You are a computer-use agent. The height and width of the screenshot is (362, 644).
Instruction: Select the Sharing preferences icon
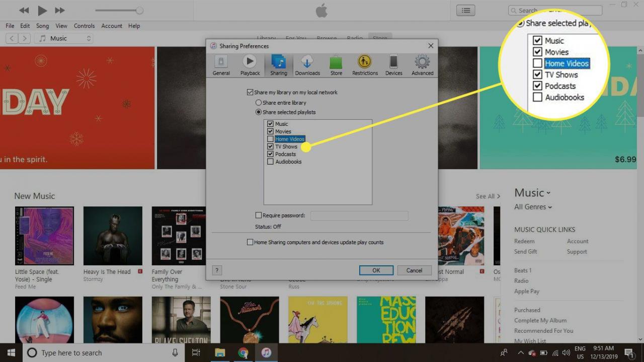pos(278,62)
